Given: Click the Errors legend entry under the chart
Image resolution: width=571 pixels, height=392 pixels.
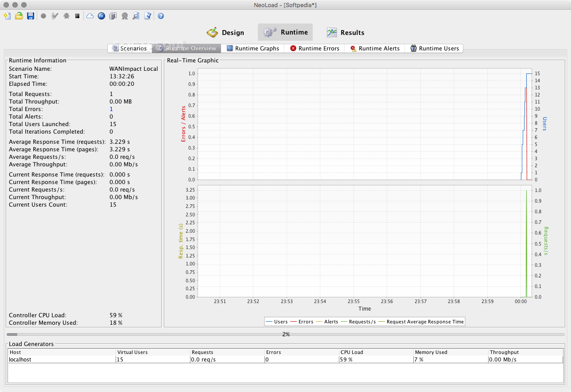Looking at the screenshot, I should 302,322.
